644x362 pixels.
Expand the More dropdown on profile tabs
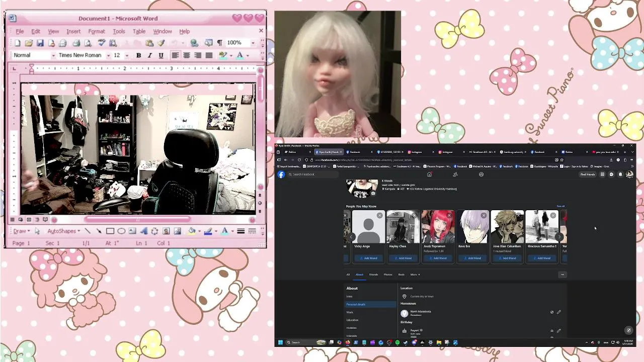click(x=415, y=275)
